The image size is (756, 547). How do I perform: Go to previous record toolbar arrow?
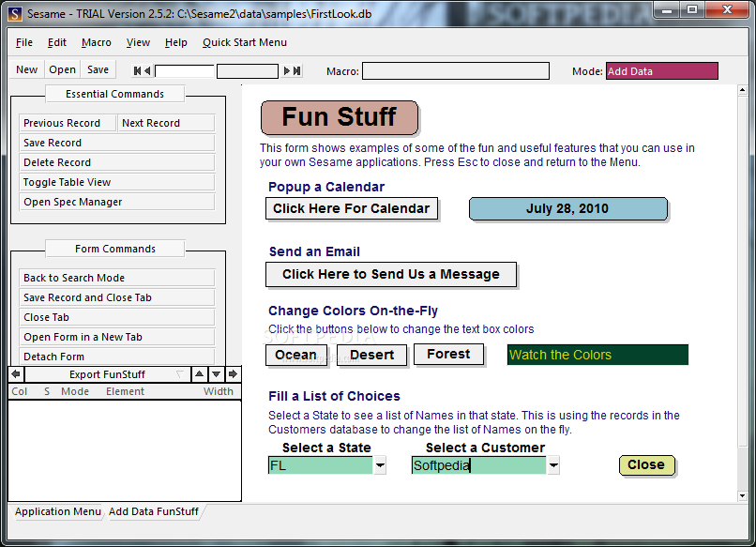point(147,71)
